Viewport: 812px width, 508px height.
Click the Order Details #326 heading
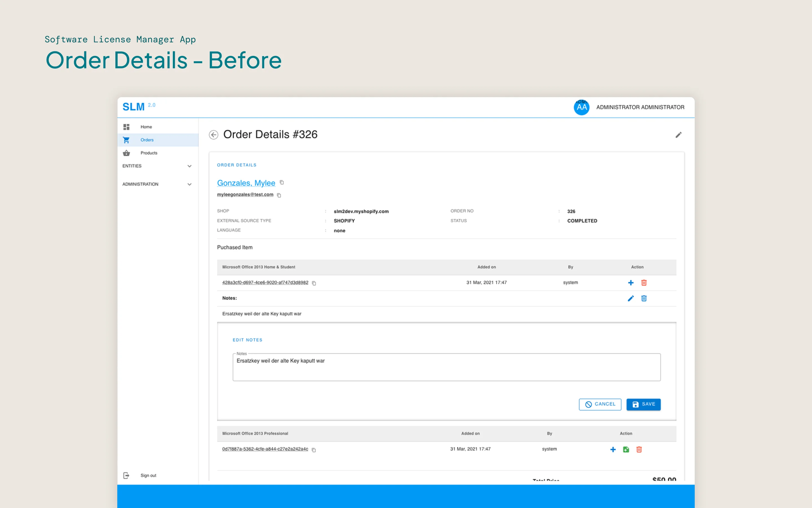[270, 134]
